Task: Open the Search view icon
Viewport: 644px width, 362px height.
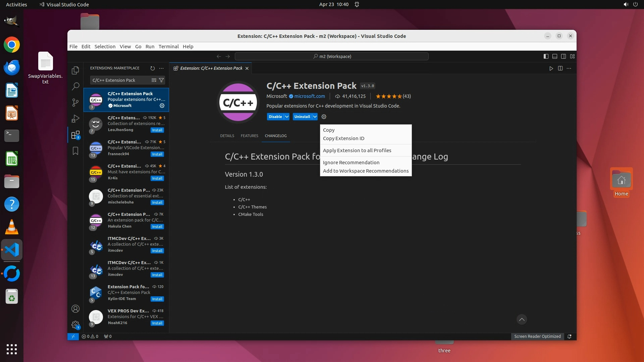Action: pos(75,86)
